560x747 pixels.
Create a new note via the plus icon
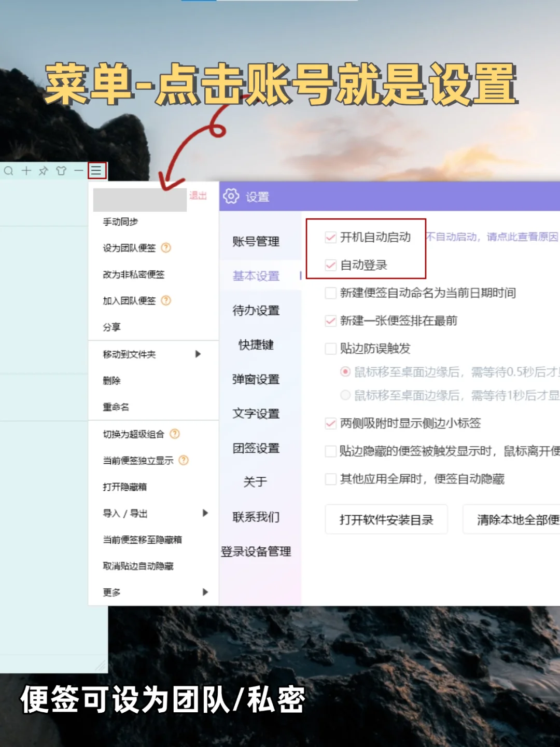point(26,170)
